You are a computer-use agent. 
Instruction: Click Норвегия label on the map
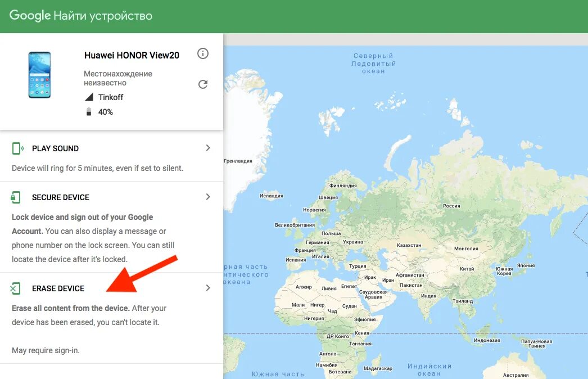(x=314, y=210)
